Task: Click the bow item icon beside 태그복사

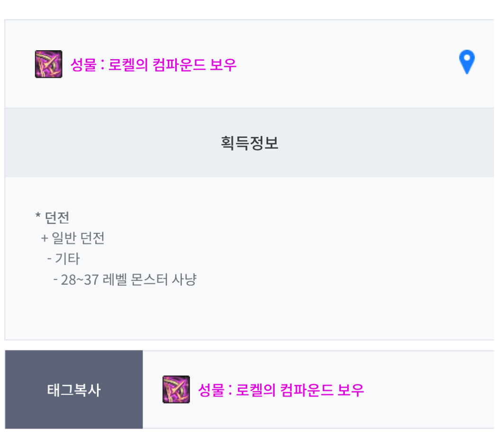Action: [x=176, y=390]
